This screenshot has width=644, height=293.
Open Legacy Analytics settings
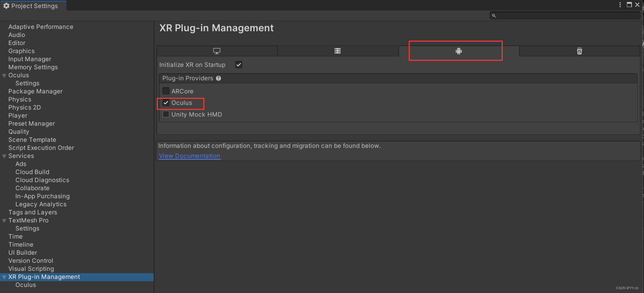click(x=41, y=204)
